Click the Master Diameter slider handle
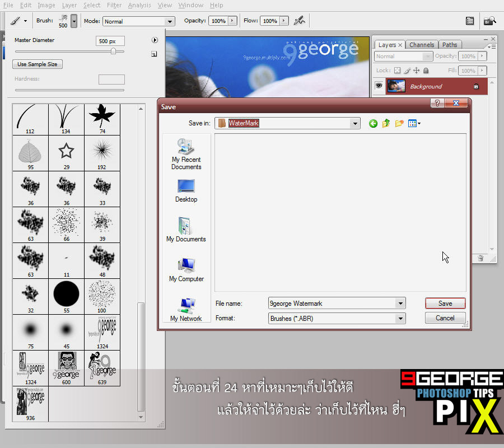This screenshot has height=448, width=504. [x=113, y=51]
